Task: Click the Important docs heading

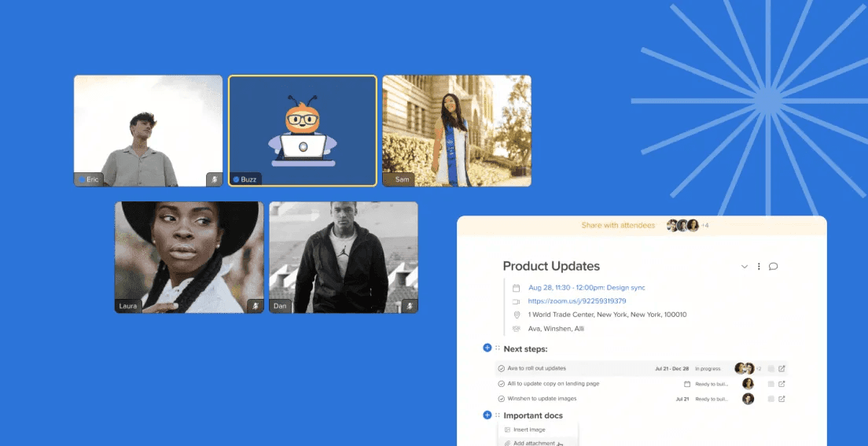Action: pos(533,415)
